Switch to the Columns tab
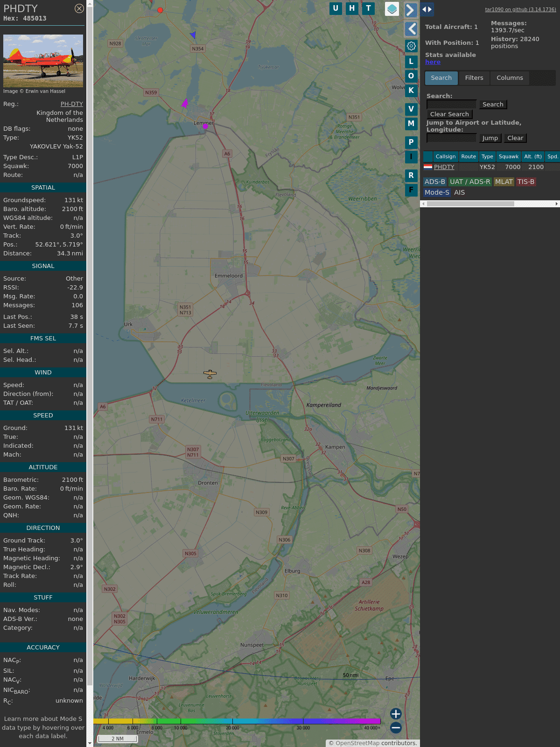This screenshot has width=560, height=747. (x=510, y=78)
